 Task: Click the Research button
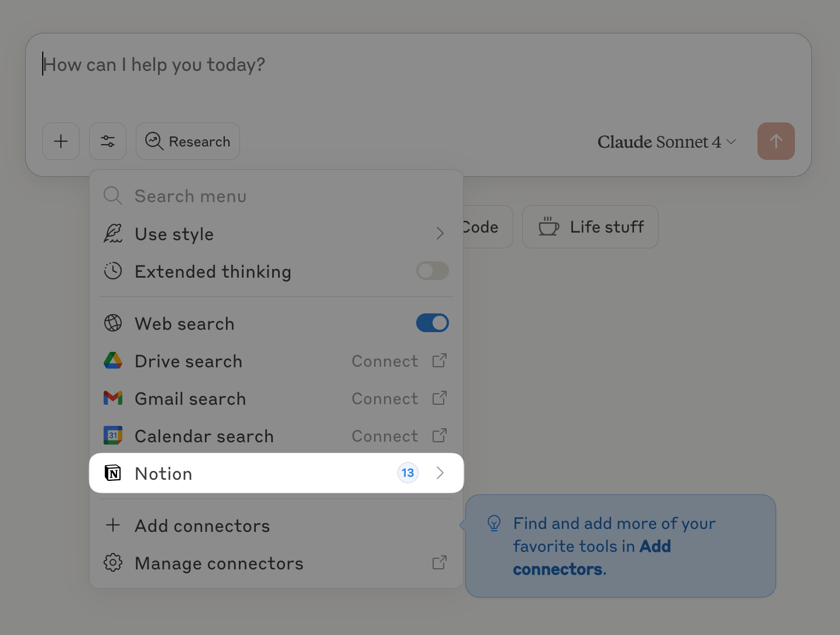point(188,141)
